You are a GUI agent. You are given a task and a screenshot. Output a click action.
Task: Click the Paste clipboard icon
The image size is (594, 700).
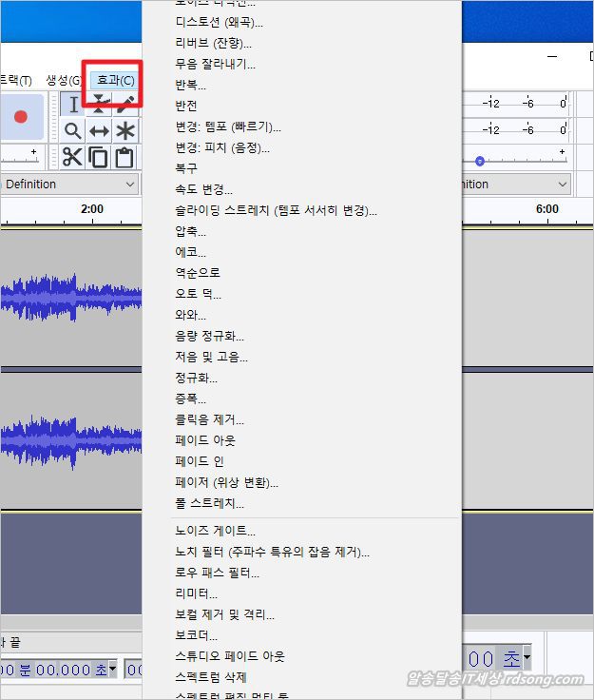[125, 157]
